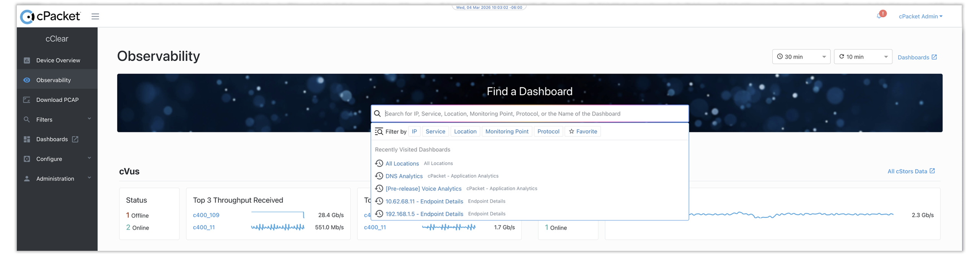Filter dashboards by Location
The height and width of the screenshot is (255, 980).
click(465, 132)
